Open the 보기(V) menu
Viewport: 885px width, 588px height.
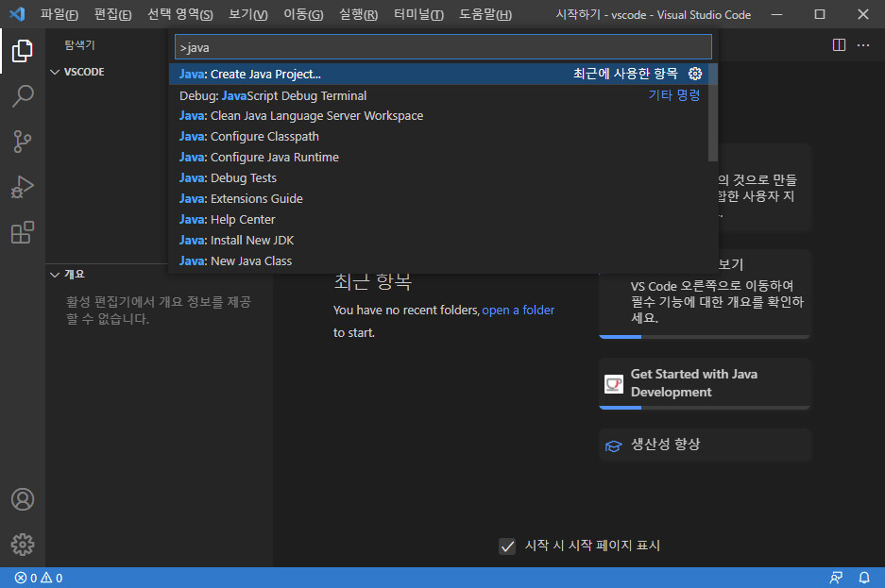(x=248, y=14)
